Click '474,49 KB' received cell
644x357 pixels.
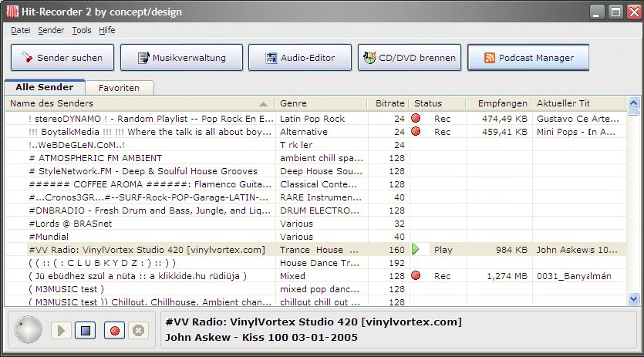click(x=504, y=119)
